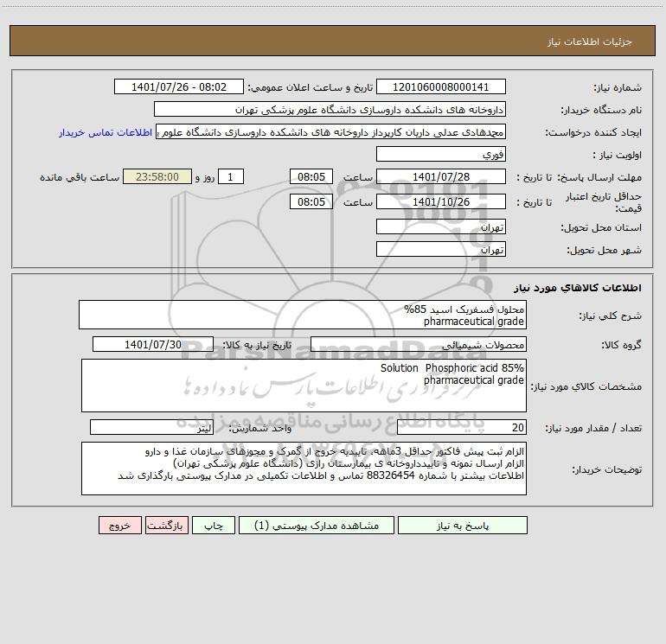Click the 'اولویت نیاز :' label

tap(618, 155)
